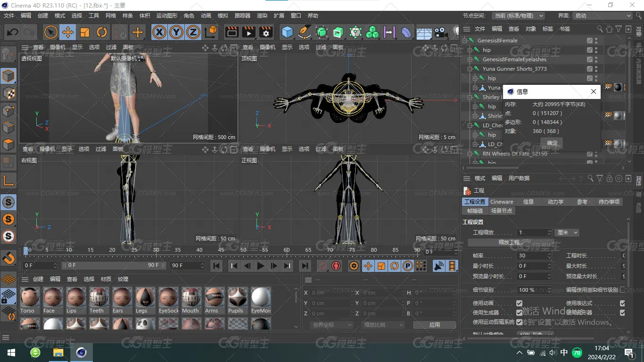Render to Picture Viewer clapperboard with play symbol
Screen dimensions: 644x362
[249, 32]
